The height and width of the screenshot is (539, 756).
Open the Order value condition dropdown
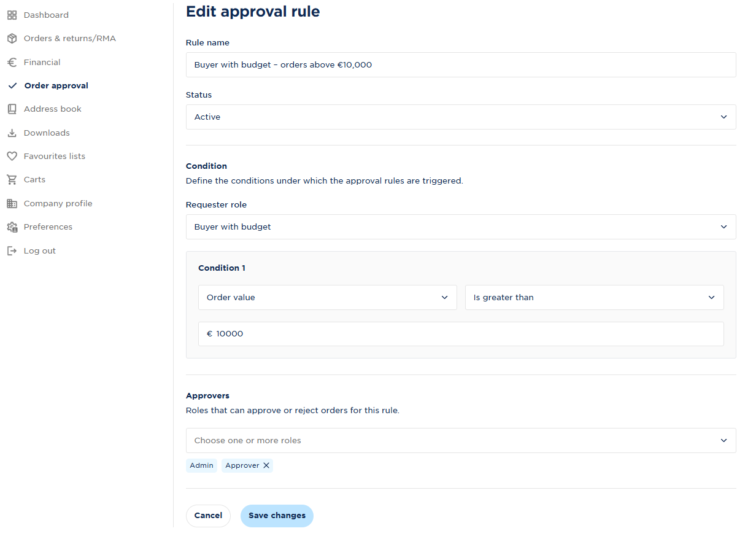[328, 297]
